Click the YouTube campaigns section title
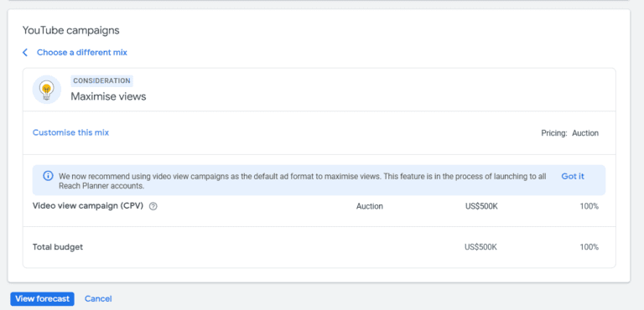This screenshot has width=644, height=310. pos(70,30)
